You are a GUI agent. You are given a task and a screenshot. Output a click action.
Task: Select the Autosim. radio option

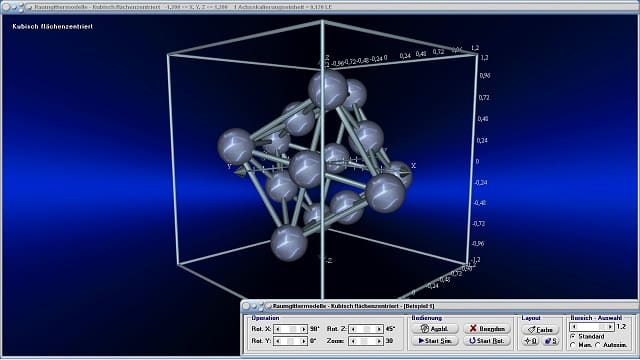point(598,345)
